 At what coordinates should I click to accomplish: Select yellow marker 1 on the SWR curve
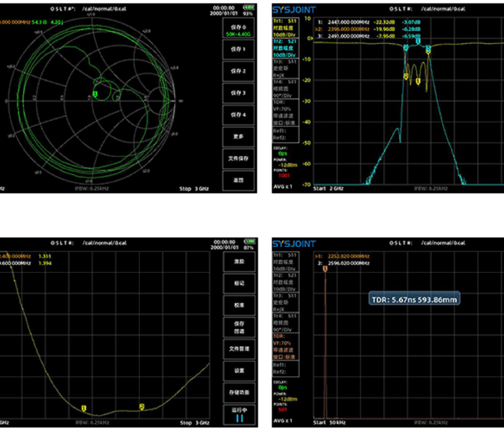(x=84, y=408)
